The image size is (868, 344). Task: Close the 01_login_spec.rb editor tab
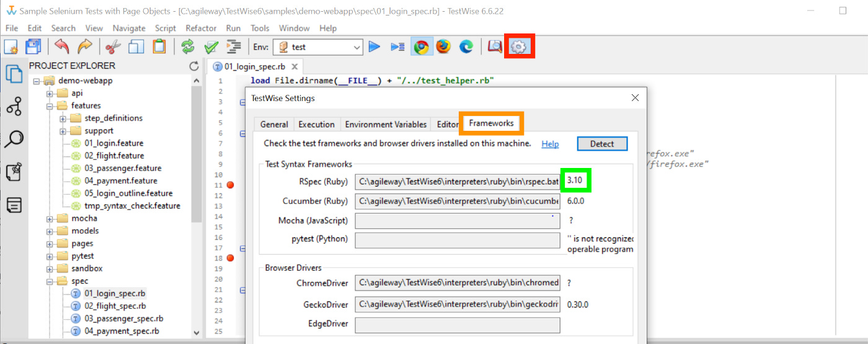click(294, 67)
